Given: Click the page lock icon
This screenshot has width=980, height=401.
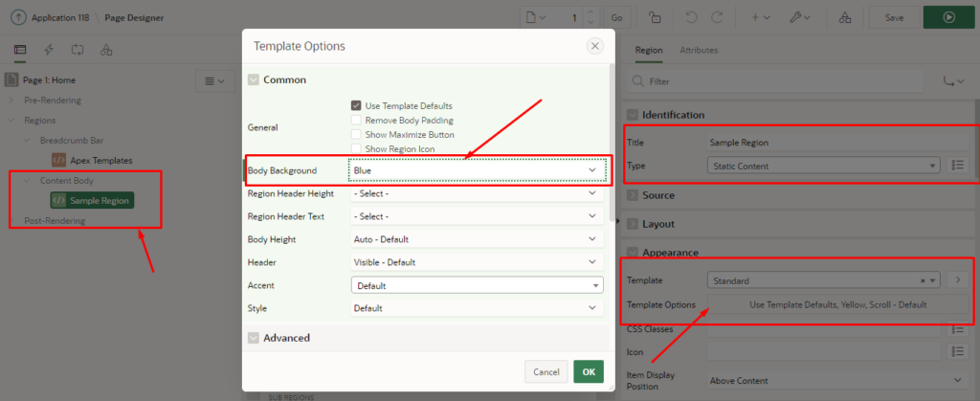Looking at the screenshot, I should pyautogui.click(x=654, y=17).
